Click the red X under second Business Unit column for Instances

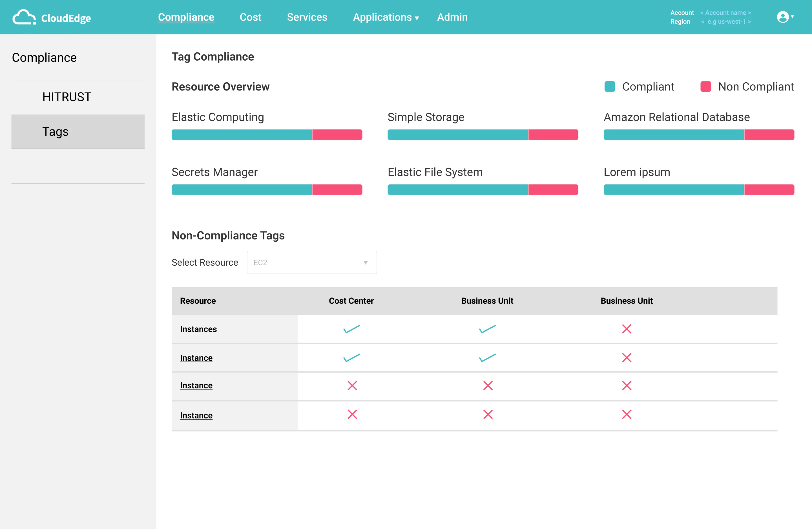[626, 329]
